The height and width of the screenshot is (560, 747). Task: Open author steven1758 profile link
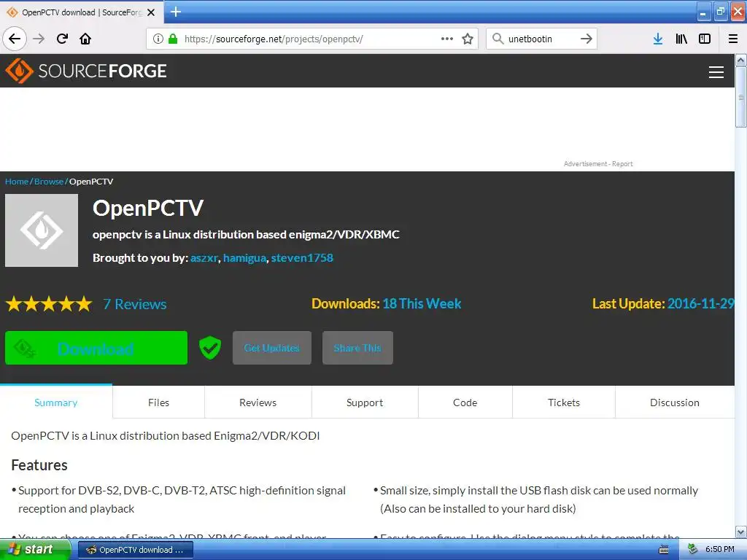coord(302,258)
